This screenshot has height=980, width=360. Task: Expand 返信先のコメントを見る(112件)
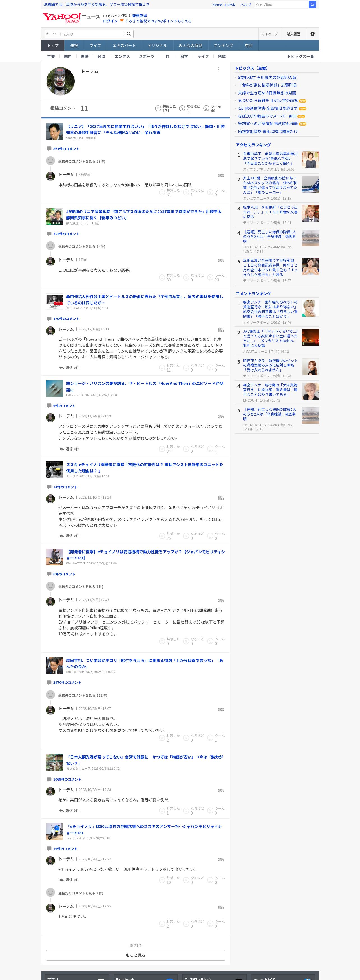coord(83,695)
